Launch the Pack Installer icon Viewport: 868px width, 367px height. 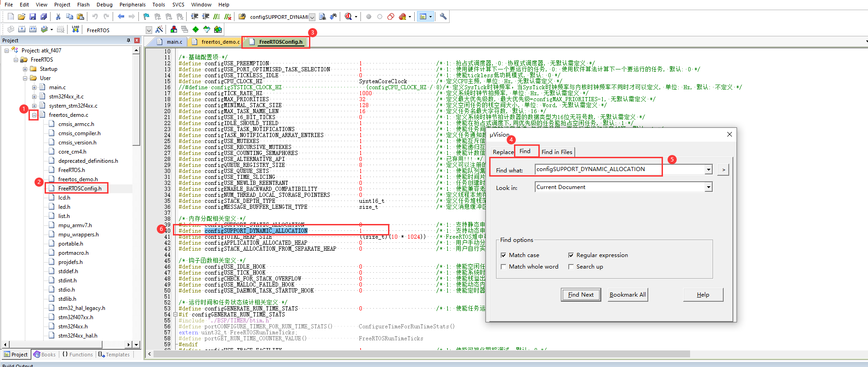[x=218, y=29]
